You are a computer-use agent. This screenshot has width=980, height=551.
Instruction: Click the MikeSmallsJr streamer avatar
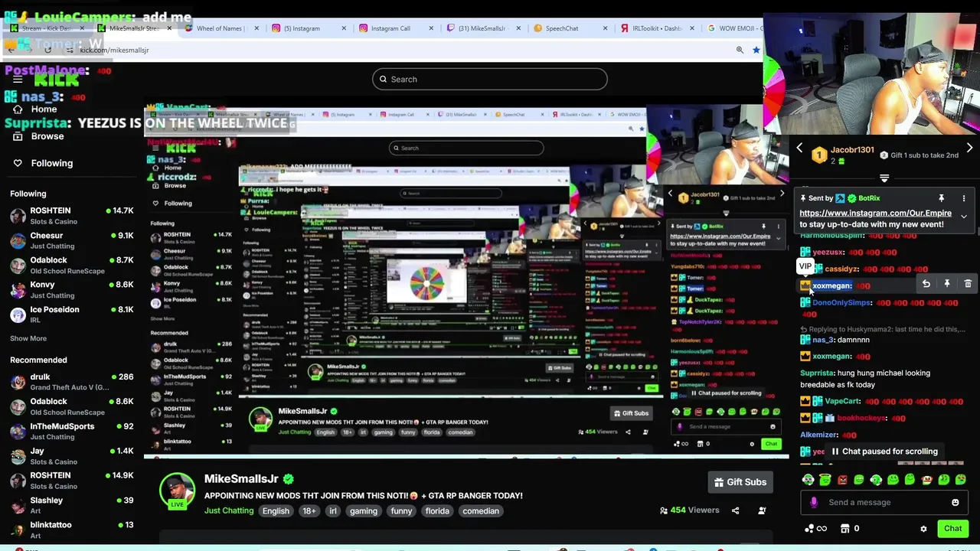click(x=177, y=490)
